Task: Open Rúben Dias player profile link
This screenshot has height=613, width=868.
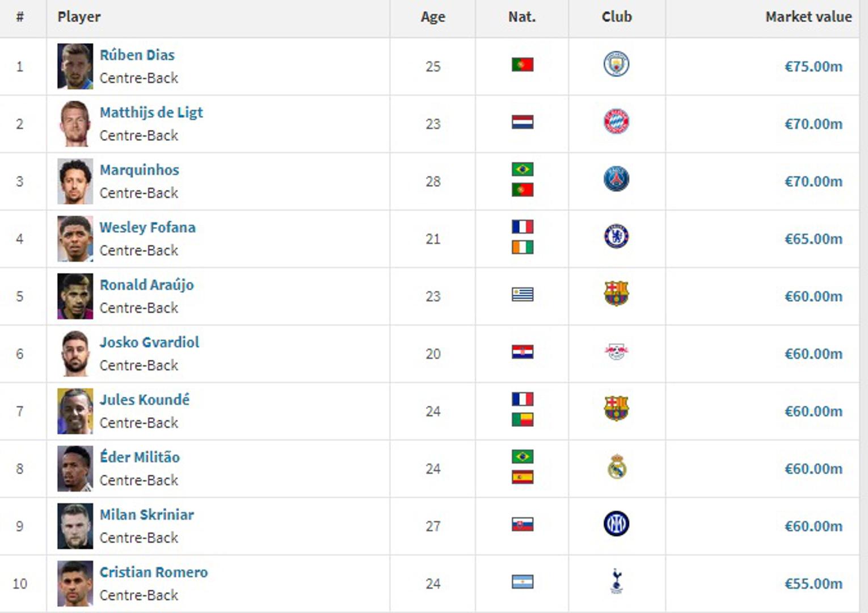Action: (137, 55)
